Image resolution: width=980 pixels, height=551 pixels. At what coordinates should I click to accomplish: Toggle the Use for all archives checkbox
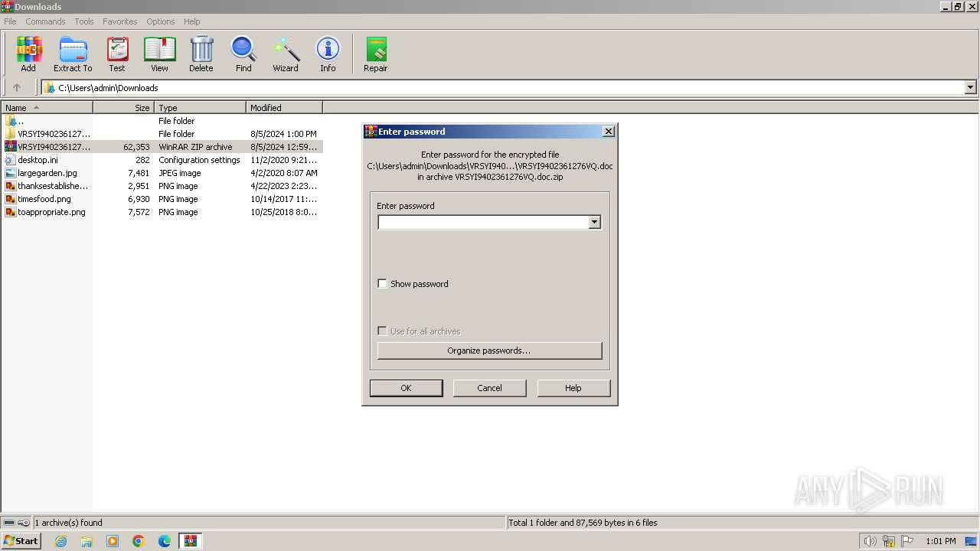click(382, 331)
